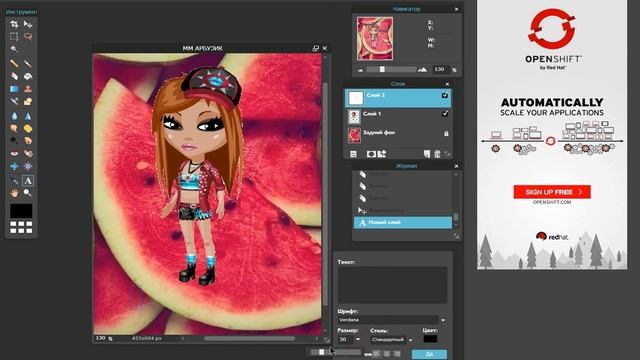Zoom out with small mountain icon in navigator

(x=360, y=70)
